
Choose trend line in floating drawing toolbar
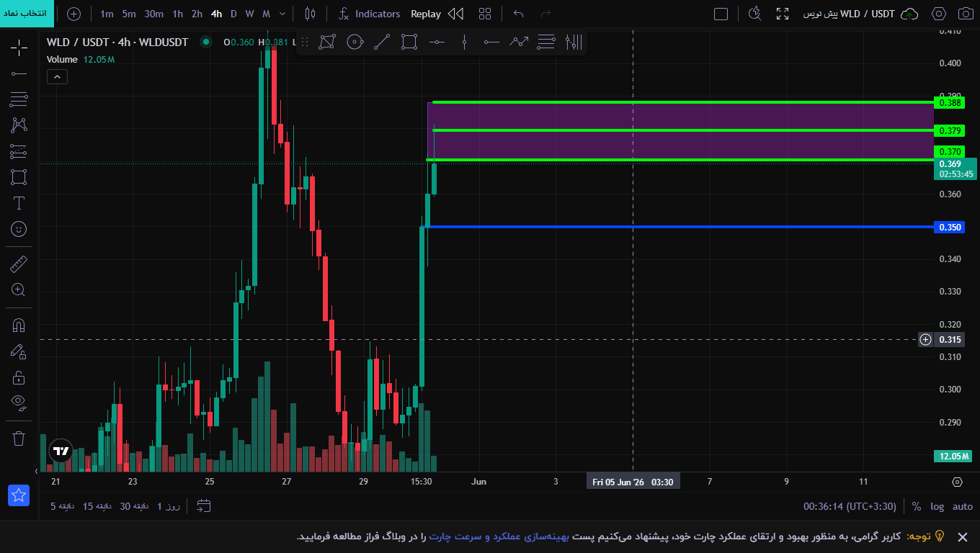tap(382, 42)
